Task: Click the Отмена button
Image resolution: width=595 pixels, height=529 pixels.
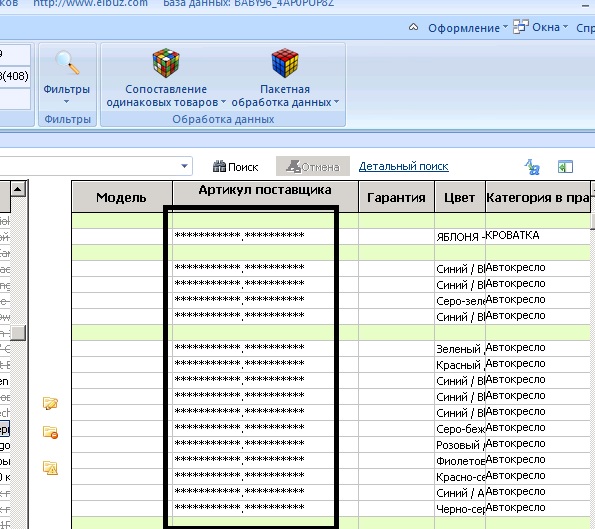Action: [313, 166]
